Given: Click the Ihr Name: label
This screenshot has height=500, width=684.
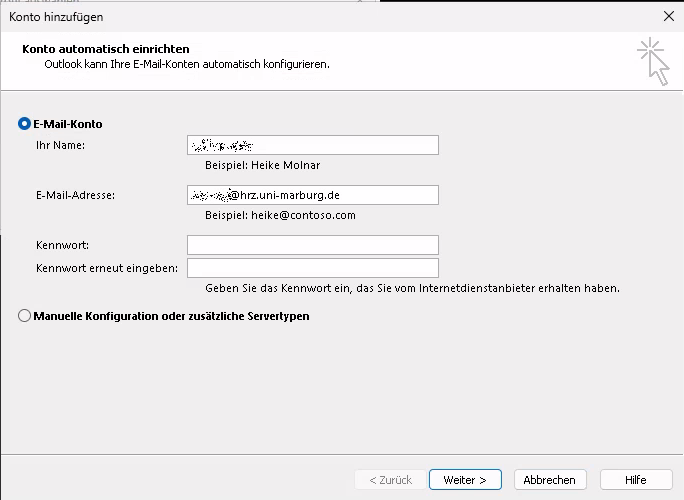Looking at the screenshot, I should point(60,146).
